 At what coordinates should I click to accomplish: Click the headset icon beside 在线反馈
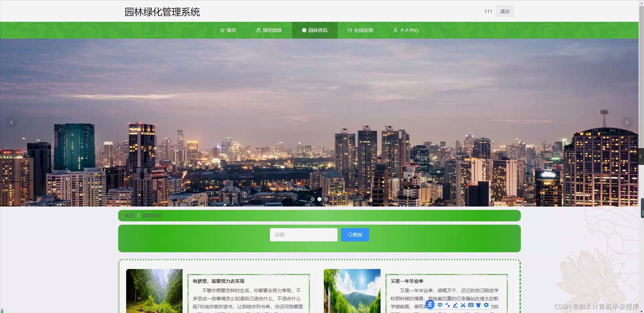349,30
